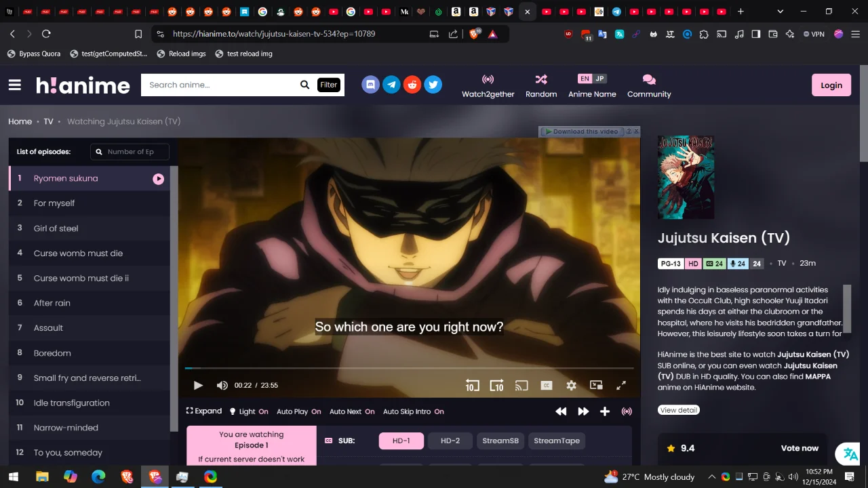Screen dimensions: 868x488
Task: Open player settings gear
Action: [572, 386]
